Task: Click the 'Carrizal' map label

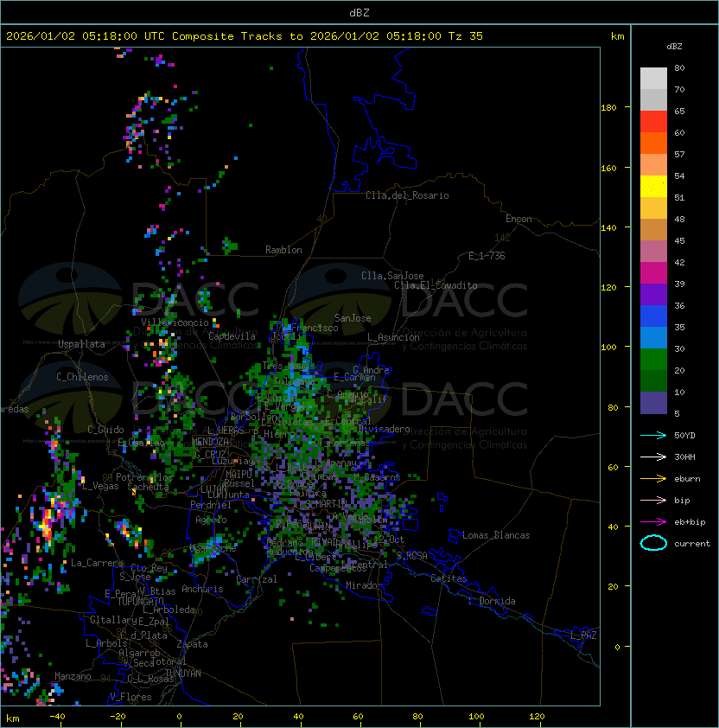Action: pos(257,579)
